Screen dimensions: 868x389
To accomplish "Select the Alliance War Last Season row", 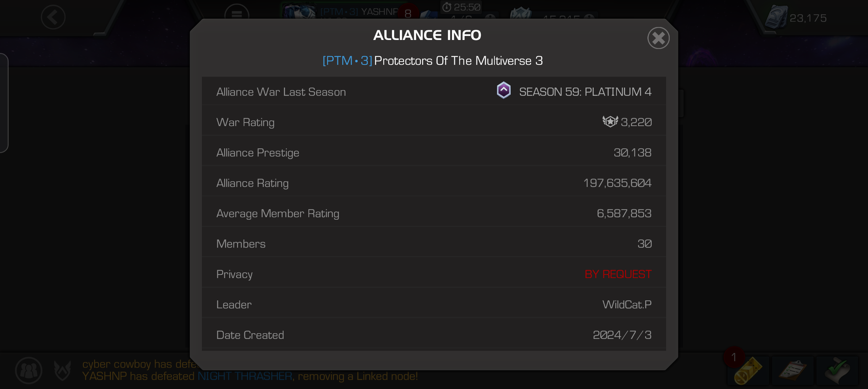I will (434, 91).
